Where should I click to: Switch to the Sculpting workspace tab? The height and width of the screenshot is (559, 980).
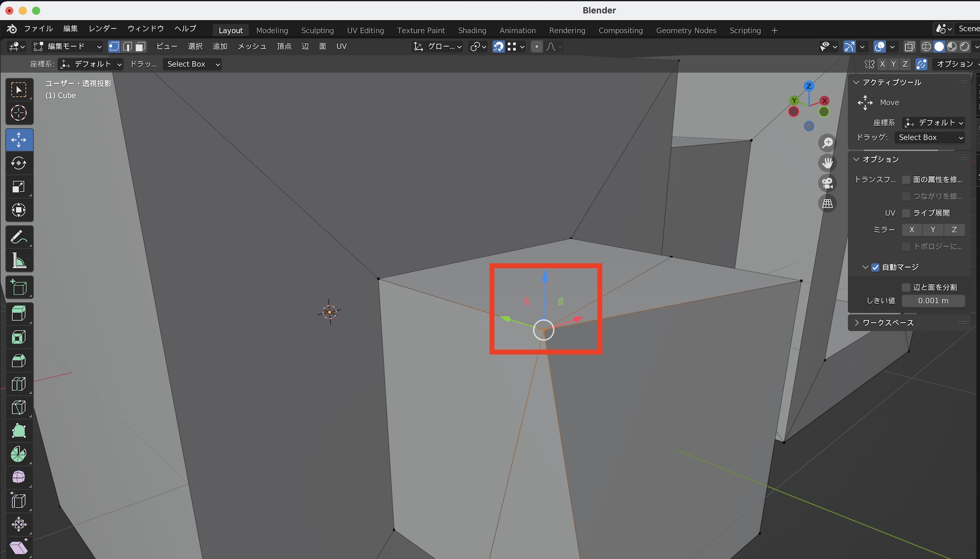point(317,30)
